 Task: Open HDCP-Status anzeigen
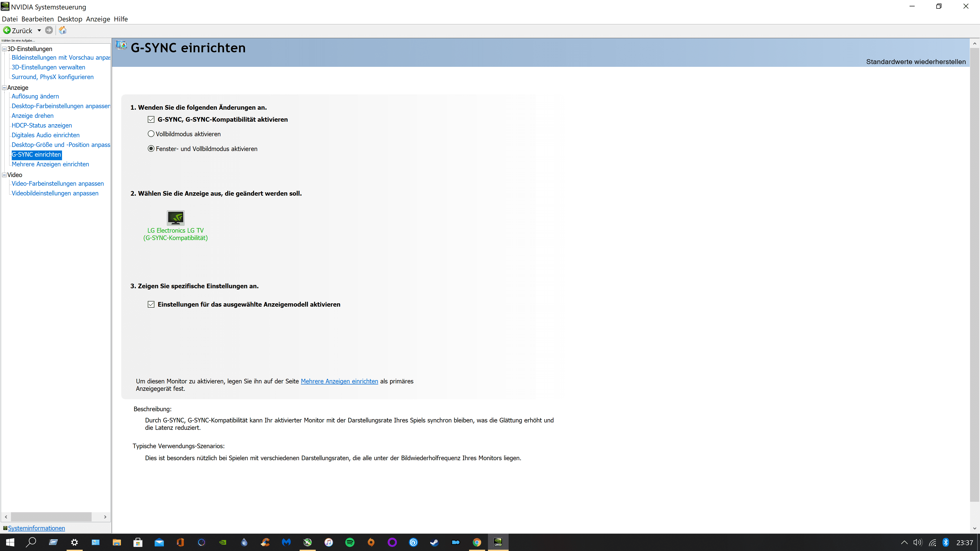click(x=41, y=126)
